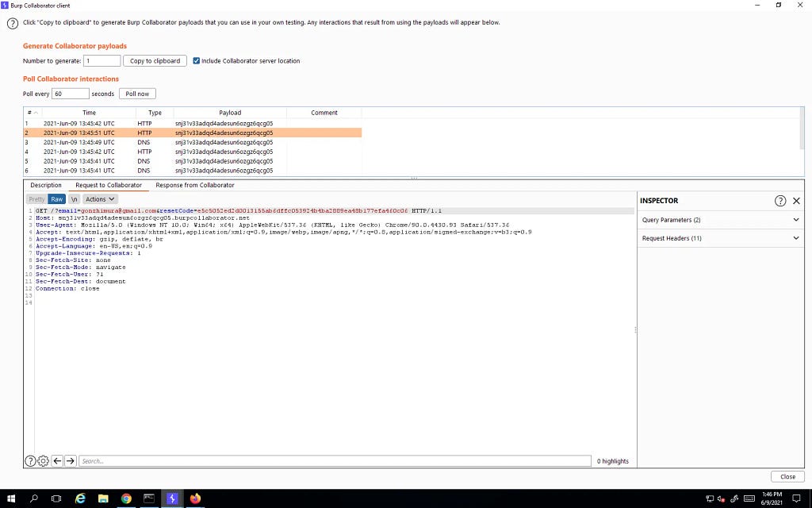
Task: Toggle Include Collaborator server location checkbox
Action: click(x=197, y=60)
